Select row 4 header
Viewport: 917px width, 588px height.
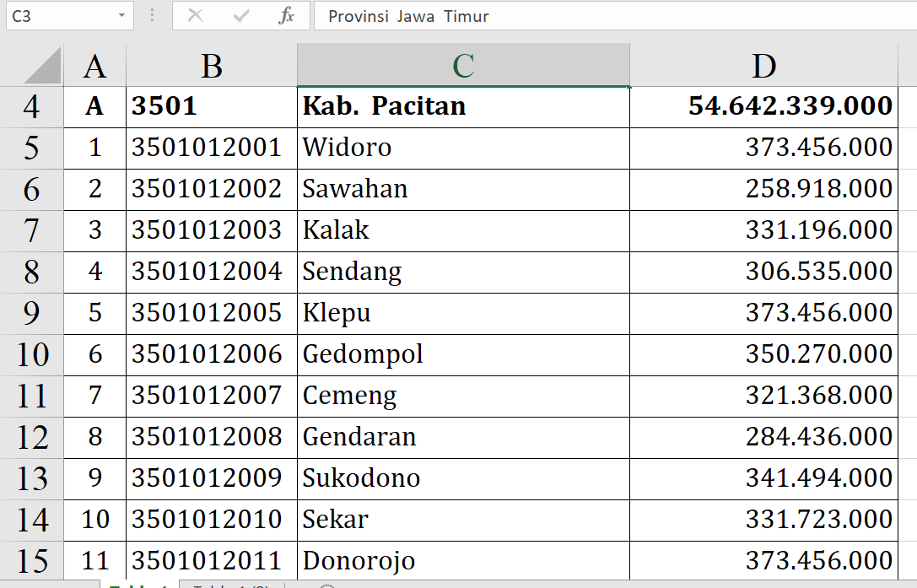[31, 106]
